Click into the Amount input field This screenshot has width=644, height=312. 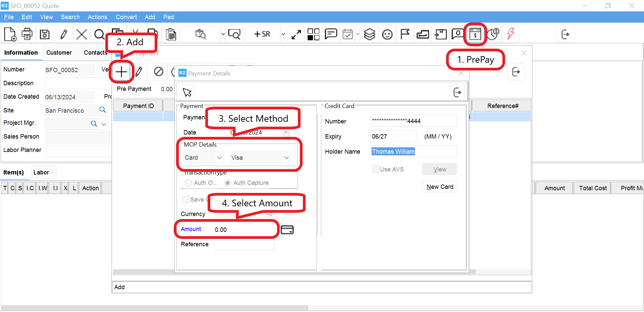coord(244,229)
